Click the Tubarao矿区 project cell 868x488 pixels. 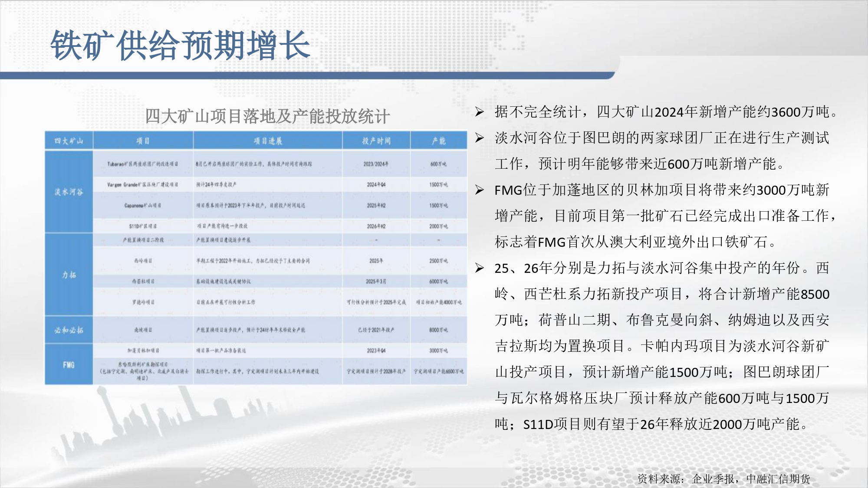tap(143, 164)
